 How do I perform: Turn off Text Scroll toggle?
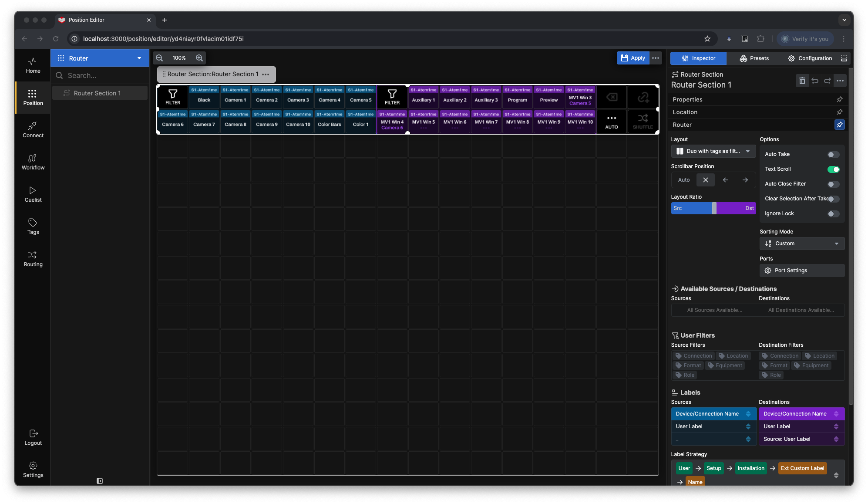833,169
